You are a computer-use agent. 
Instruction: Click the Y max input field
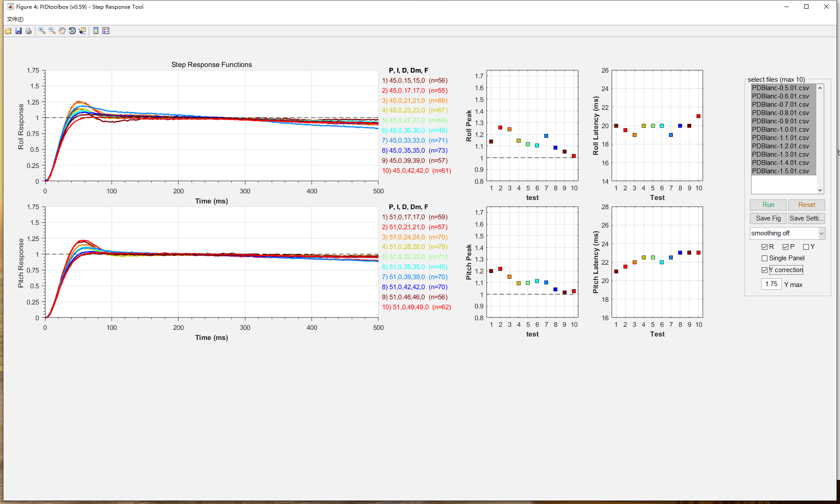point(771,284)
